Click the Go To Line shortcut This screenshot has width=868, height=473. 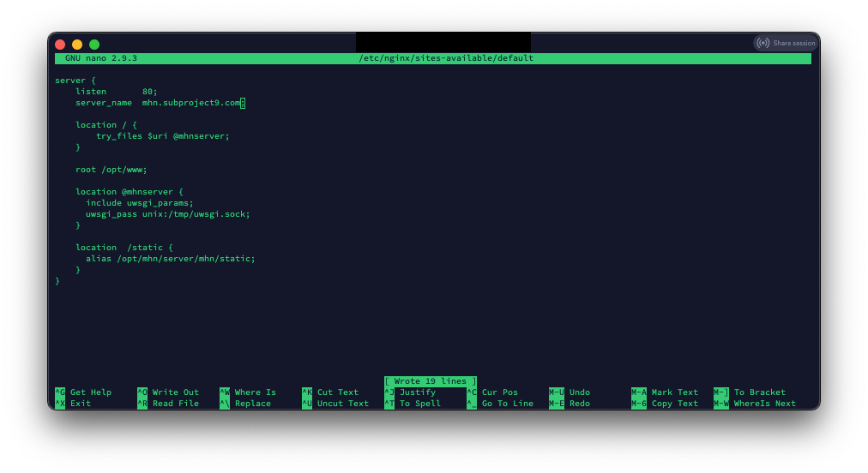tap(500, 404)
